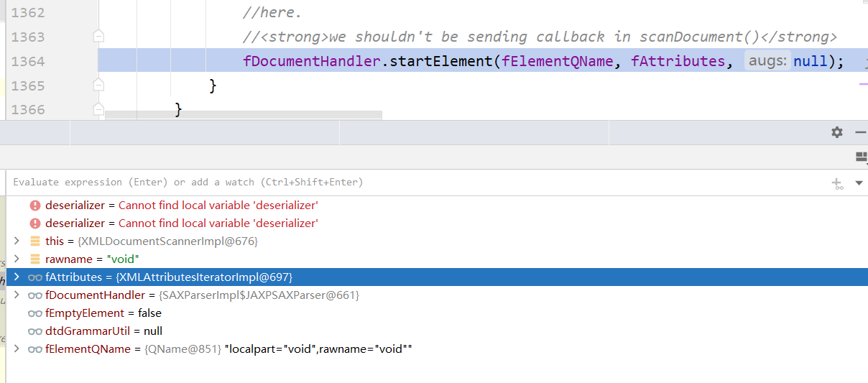Select the fDocumentHandler watch row
Viewport: 868px width, 383px height.
pos(437,295)
